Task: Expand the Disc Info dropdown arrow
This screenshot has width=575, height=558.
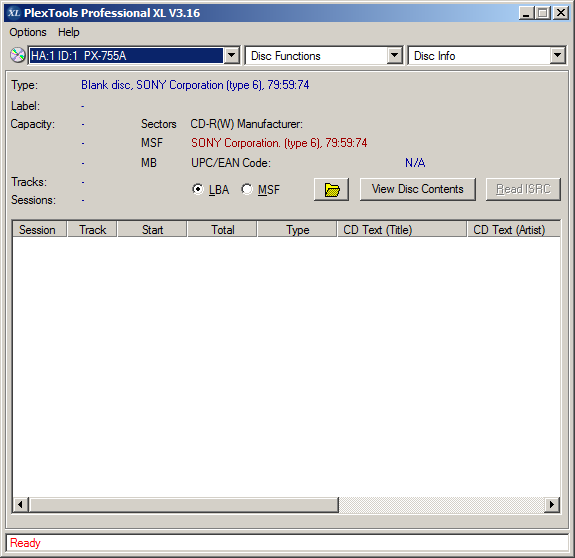Action: tap(557, 56)
